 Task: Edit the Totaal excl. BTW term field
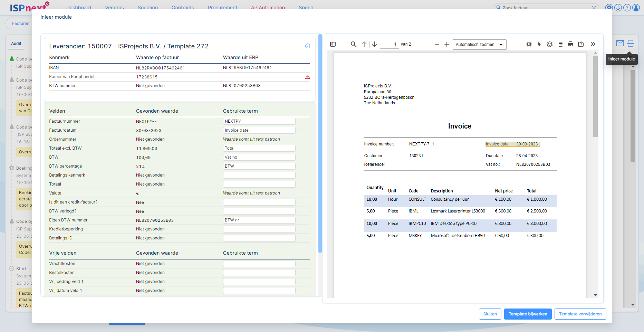tap(259, 148)
